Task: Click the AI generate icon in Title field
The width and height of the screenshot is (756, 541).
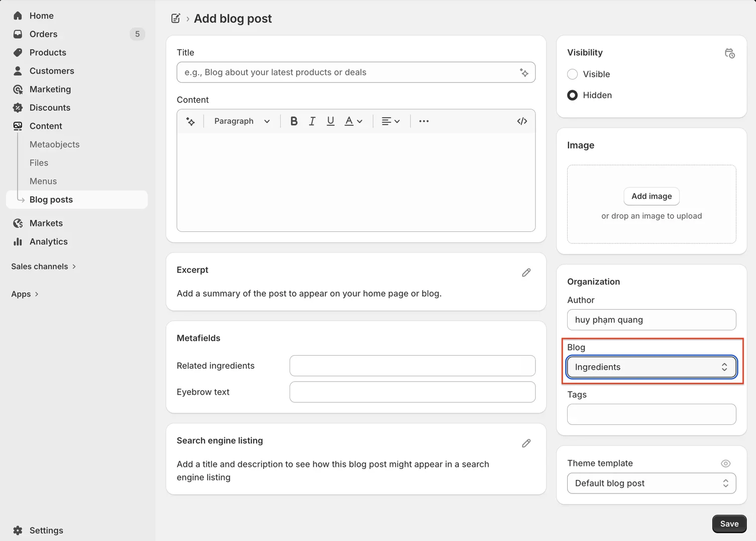Action: point(524,73)
